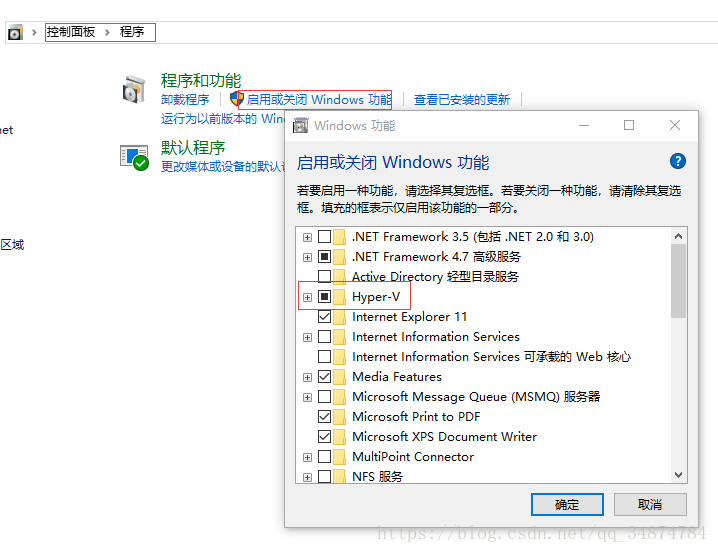Check IIS 可承载的 Web 核心 checkbox
This screenshot has width=718, height=553.
click(x=324, y=357)
